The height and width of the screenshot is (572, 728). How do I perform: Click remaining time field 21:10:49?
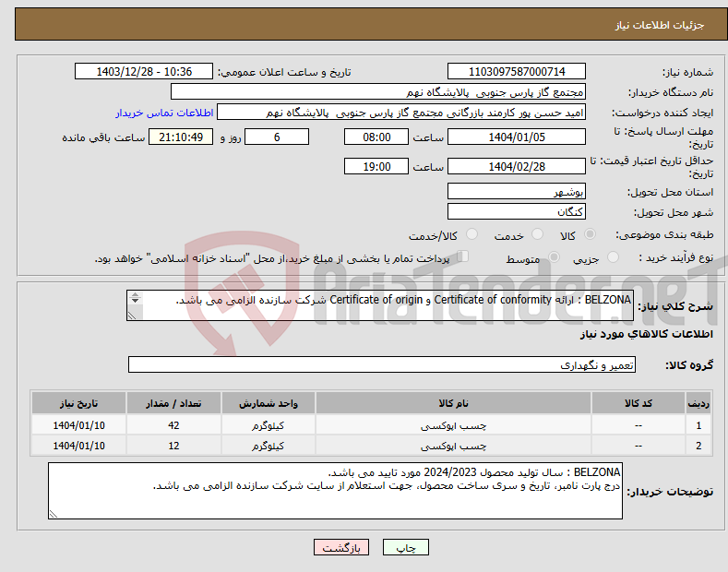coord(181,137)
